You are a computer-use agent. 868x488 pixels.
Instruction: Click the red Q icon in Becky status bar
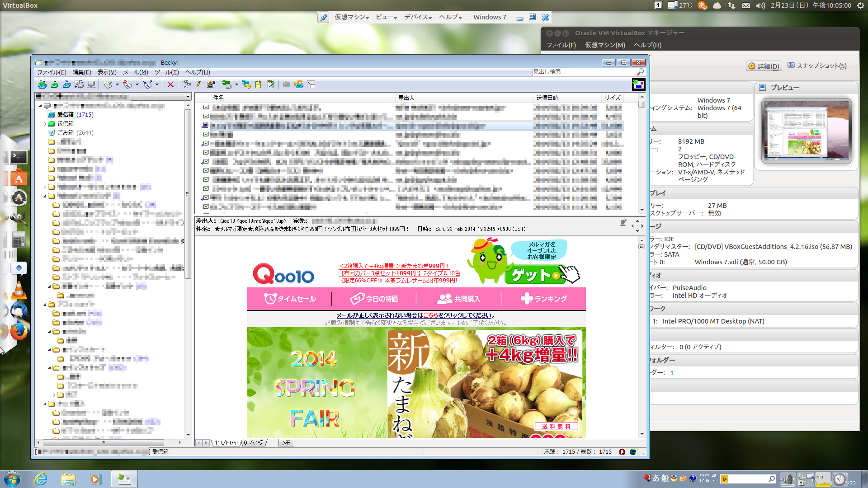(622, 452)
